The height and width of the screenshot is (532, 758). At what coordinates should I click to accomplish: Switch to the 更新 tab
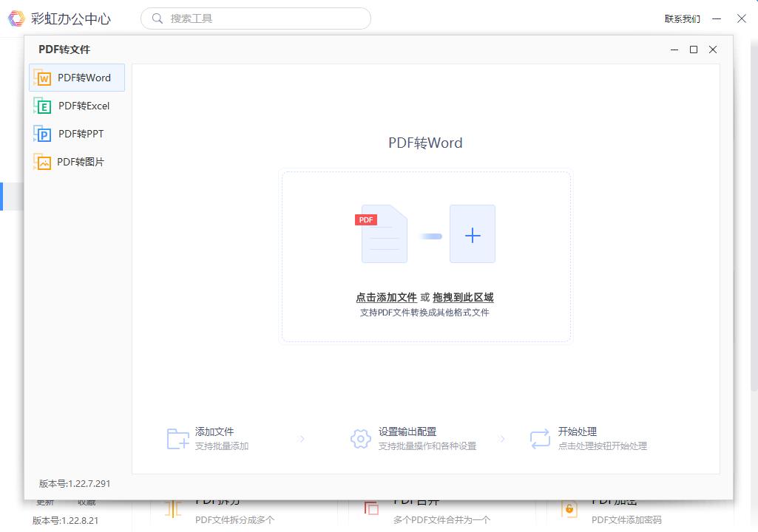tap(44, 501)
